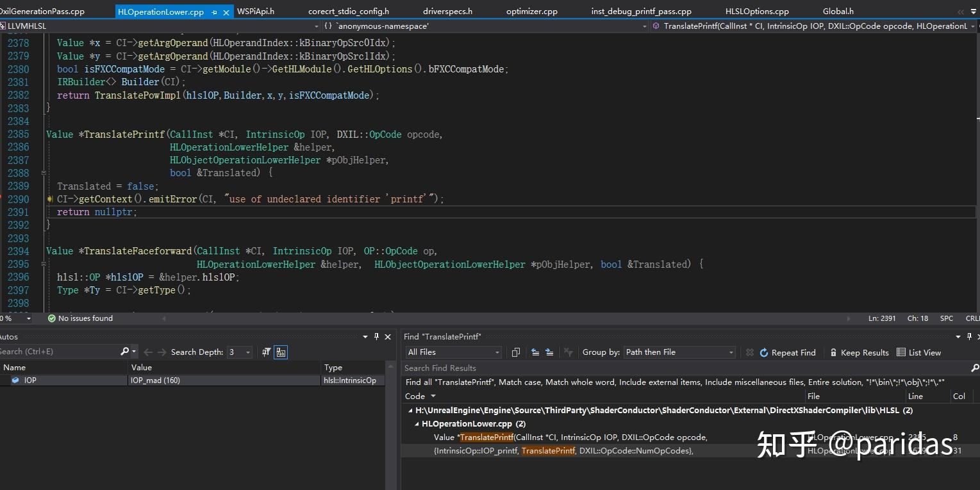Click in the Autos search box

coord(59,352)
